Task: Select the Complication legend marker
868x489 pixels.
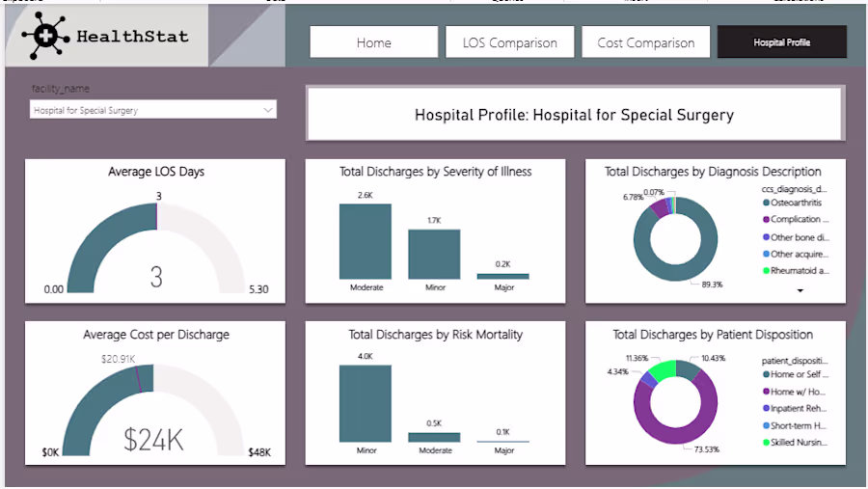Action: click(x=765, y=220)
